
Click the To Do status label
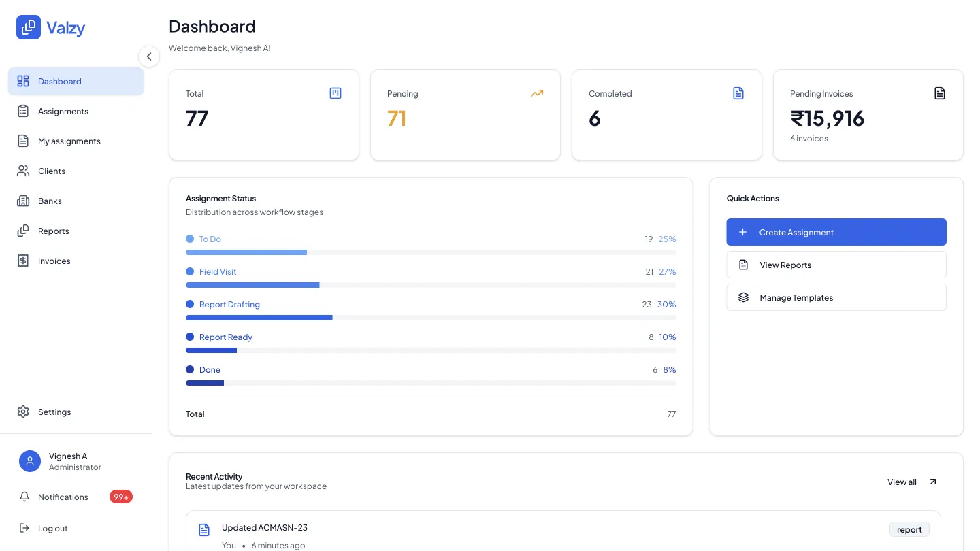[210, 239]
